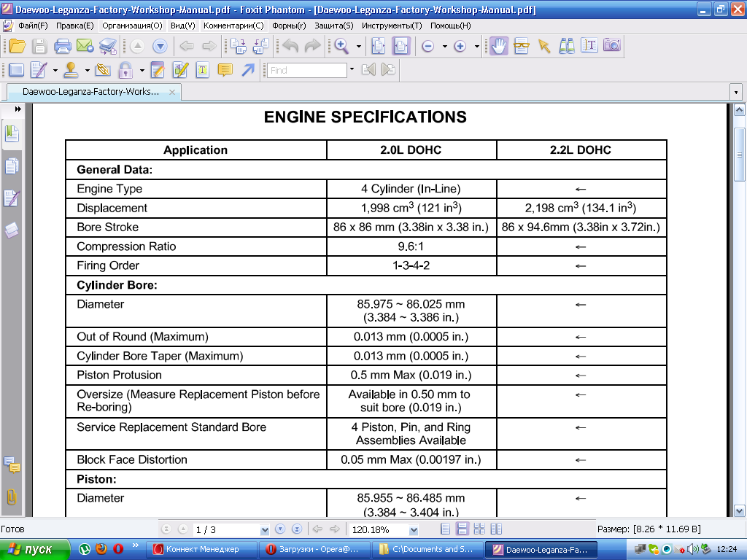Click the пуск Start button
Viewport: 747px width, 560px height.
(x=35, y=549)
